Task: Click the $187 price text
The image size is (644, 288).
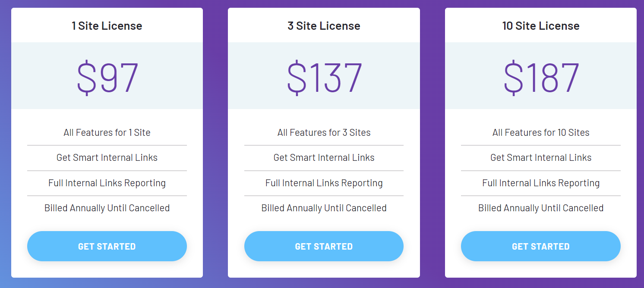Action: click(540, 75)
